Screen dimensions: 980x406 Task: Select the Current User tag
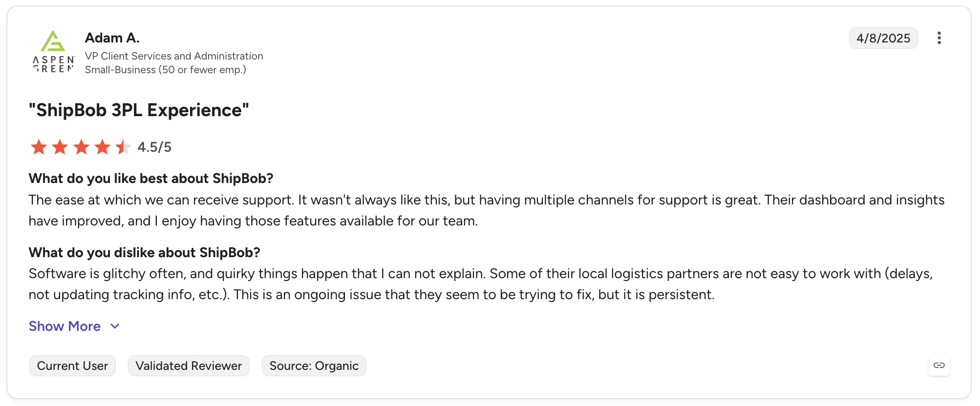(x=72, y=366)
